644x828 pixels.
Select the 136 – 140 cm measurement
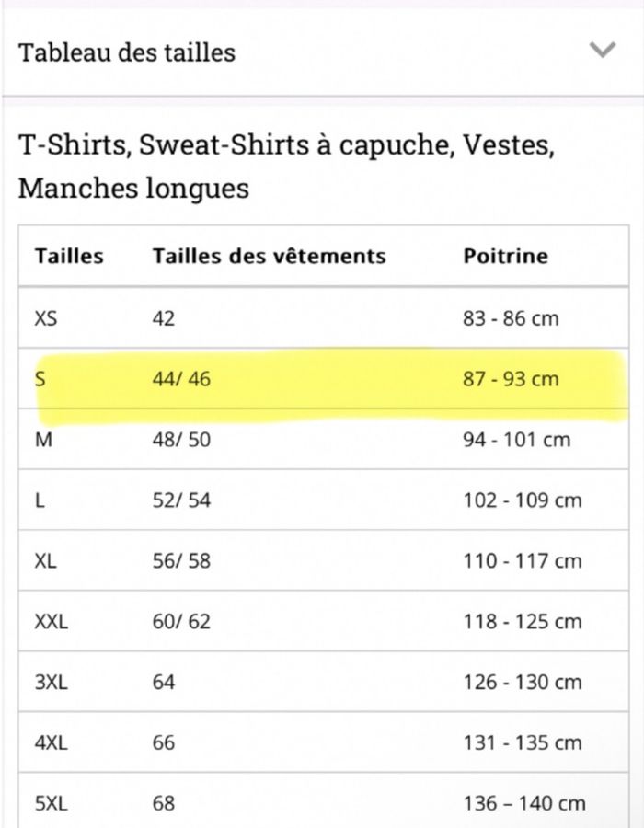click(524, 803)
